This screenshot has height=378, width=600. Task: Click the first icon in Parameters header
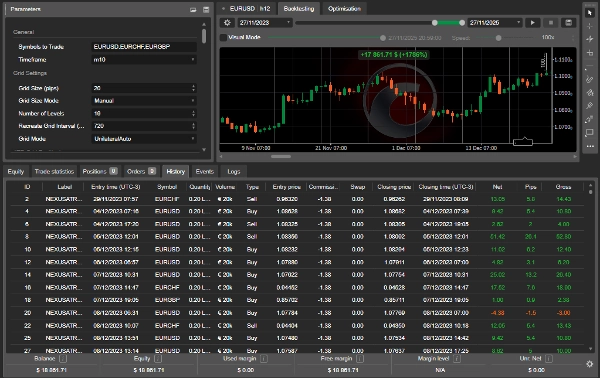[x=193, y=10]
